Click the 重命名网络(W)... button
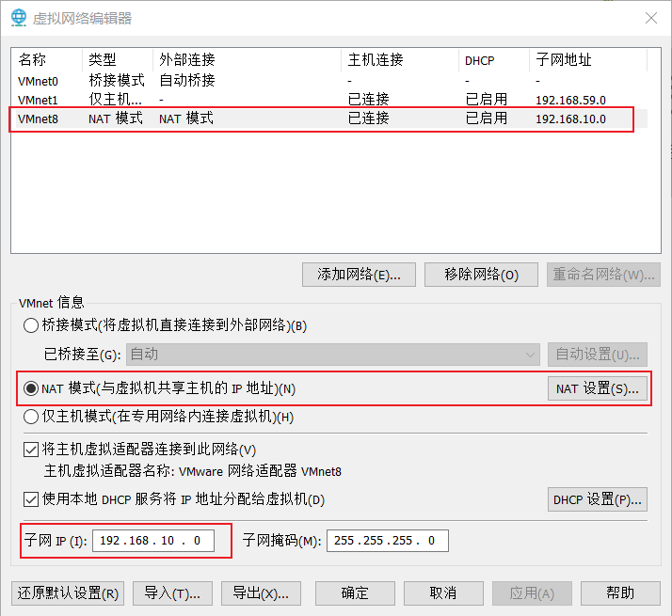 [x=603, y=275]
